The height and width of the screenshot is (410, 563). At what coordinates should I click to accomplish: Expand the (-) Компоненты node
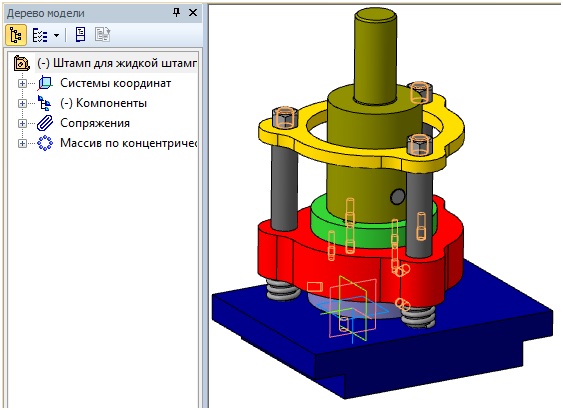pos(22,103)
